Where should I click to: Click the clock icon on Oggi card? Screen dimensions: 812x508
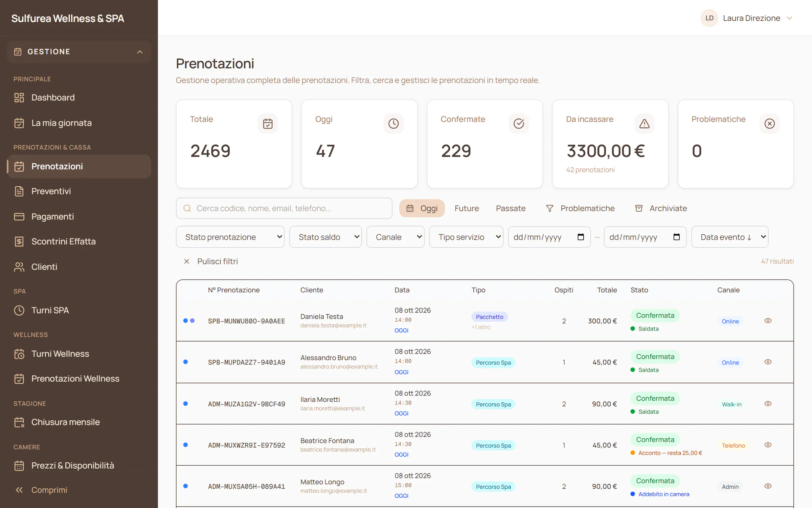[393, 124]
